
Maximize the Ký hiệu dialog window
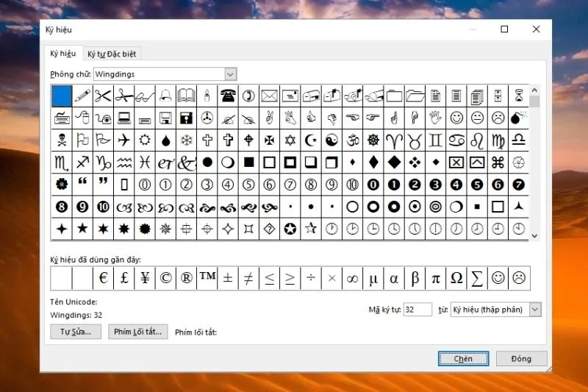coord(504,29)
